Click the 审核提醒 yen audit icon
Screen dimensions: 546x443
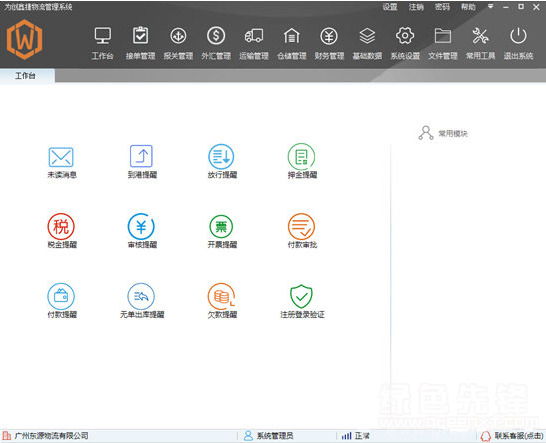click(x=141, y=227)
